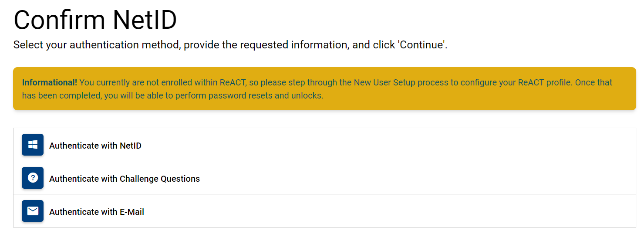Screen dimensions: 644x231
Task: Click the envelope E-Mail icon
Action: 33,211
